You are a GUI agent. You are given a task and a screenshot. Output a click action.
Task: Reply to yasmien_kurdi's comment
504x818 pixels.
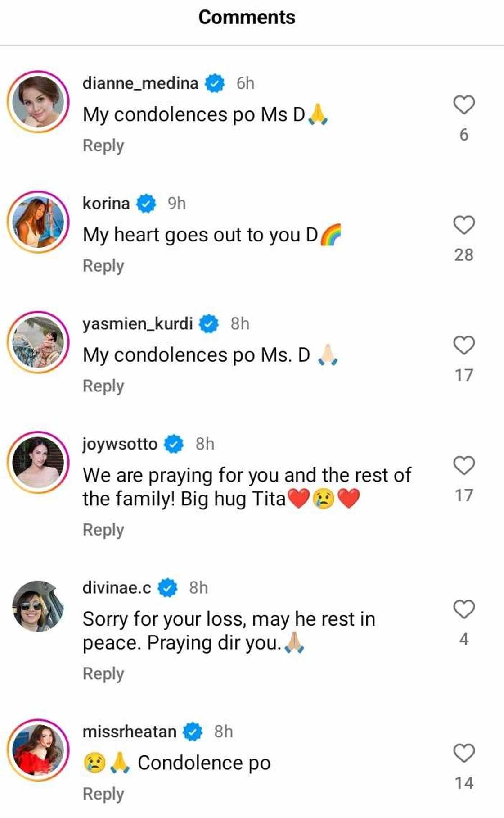click(x=103, y=386)
